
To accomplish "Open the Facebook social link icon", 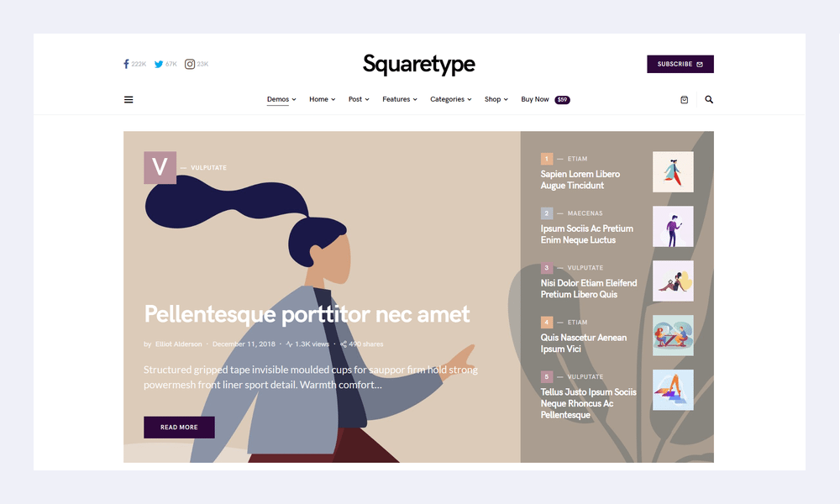I will (x=127, y=65).
